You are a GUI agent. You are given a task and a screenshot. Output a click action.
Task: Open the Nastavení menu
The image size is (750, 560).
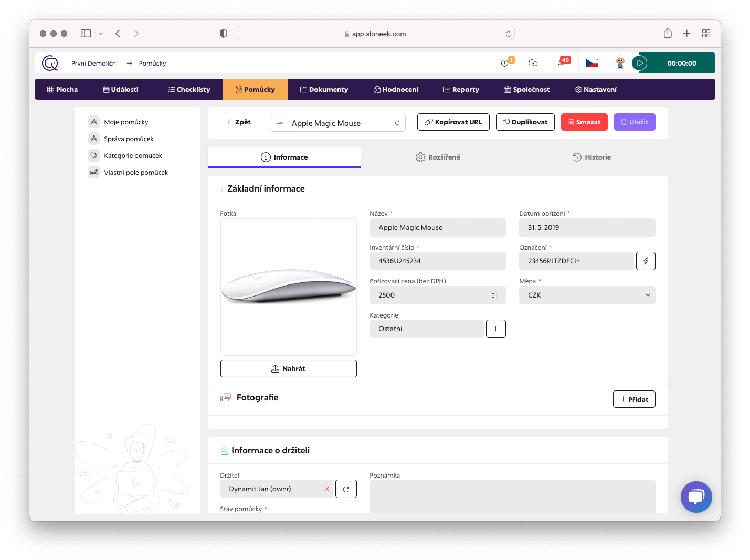tap(596, 89)
